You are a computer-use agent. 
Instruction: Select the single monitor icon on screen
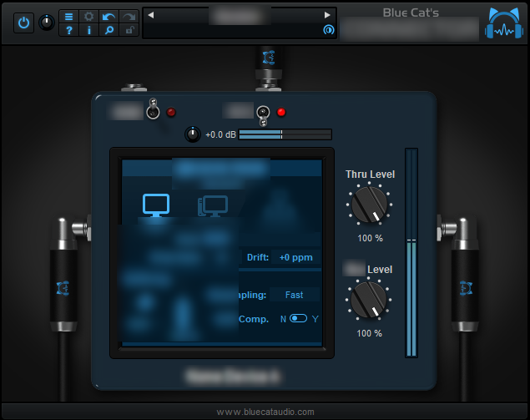point(156,205)
